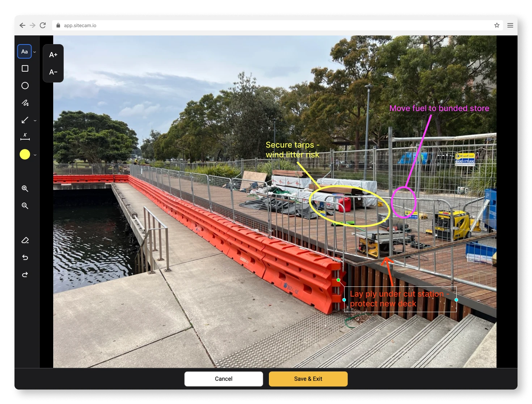Undo the last annotation
This screenshot has width=532, height=404.
point(25,258)
